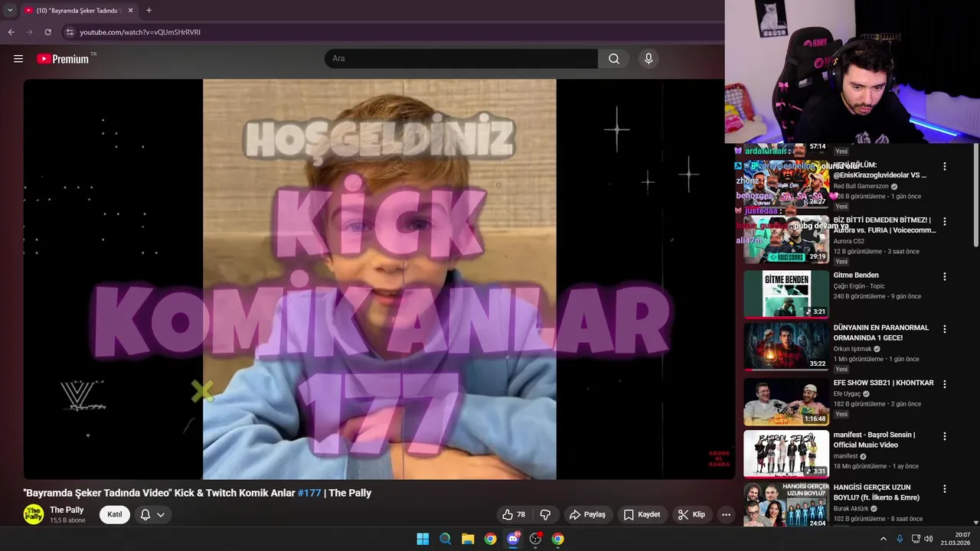Open Red Bull Gamerszon video thumbnail
Viewport: 980px width, 551px height.
pyautogui.click(x=786, y=184)
